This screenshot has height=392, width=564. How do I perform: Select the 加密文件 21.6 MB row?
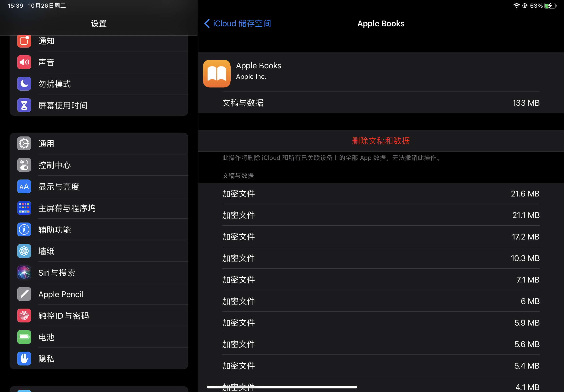click(381, 194)
